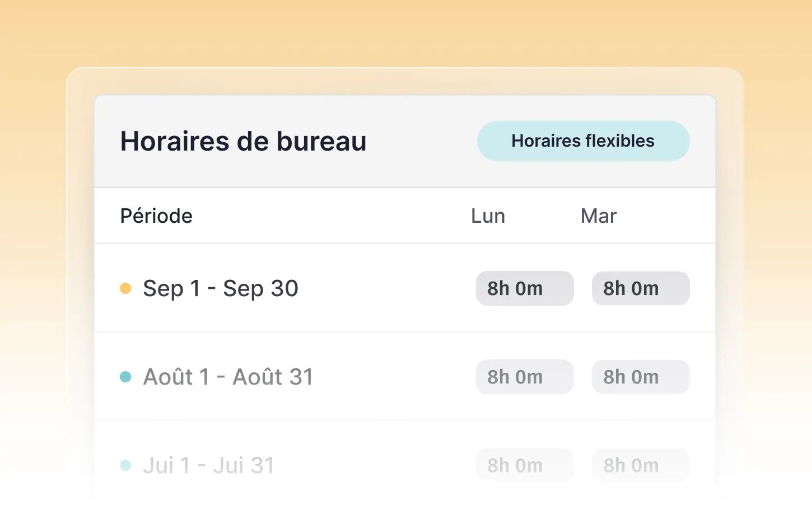Click the empty space between Période and Lun headers
This screenshot has width=812, height=515.
330,216
